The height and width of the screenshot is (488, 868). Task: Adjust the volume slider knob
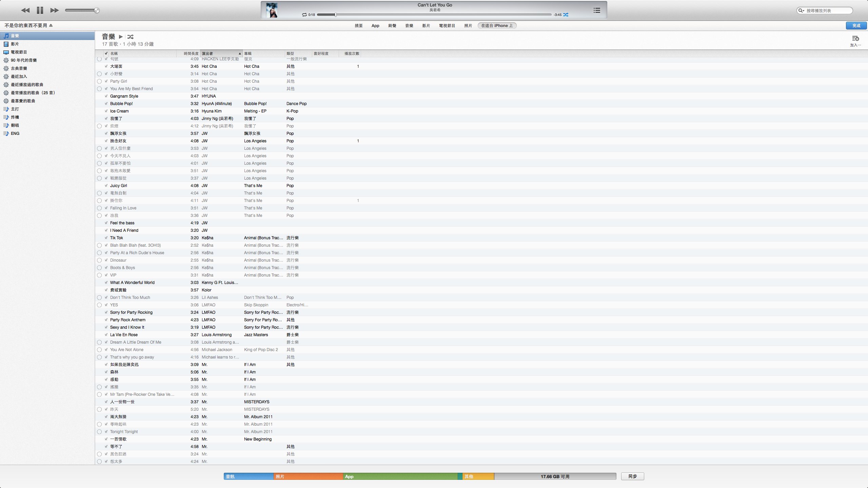point(97,11)
